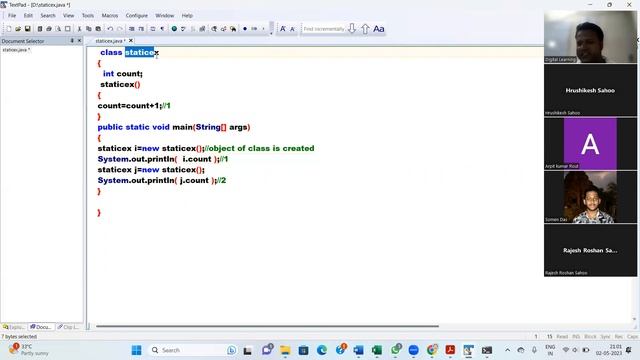Select Arpit Kumar Rout avatar tile
Screen dimensions: 640x360
[590, 144]
